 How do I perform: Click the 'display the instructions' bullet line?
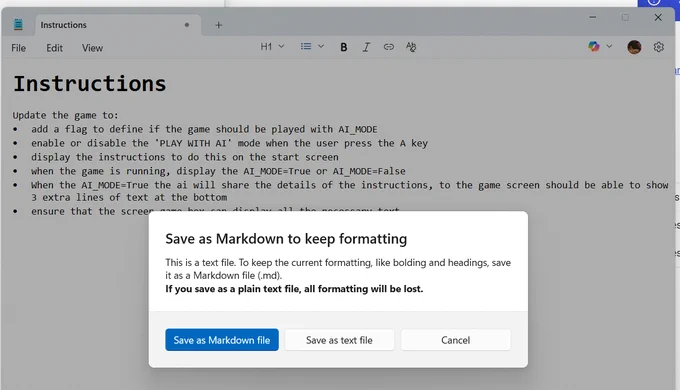click(184, 157)
